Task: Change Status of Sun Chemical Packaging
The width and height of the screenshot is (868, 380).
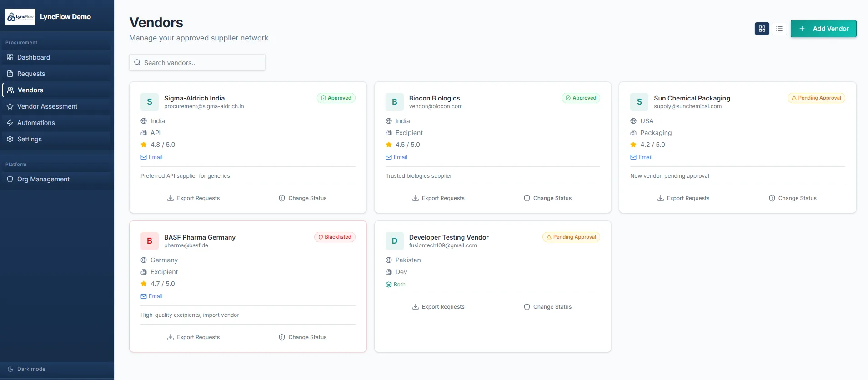Action: pos(793,198)
